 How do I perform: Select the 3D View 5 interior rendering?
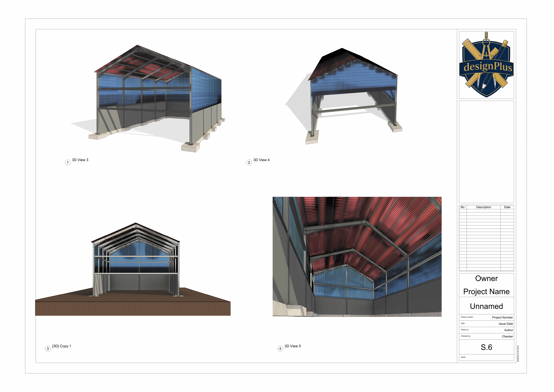click(x=357, y=257)
